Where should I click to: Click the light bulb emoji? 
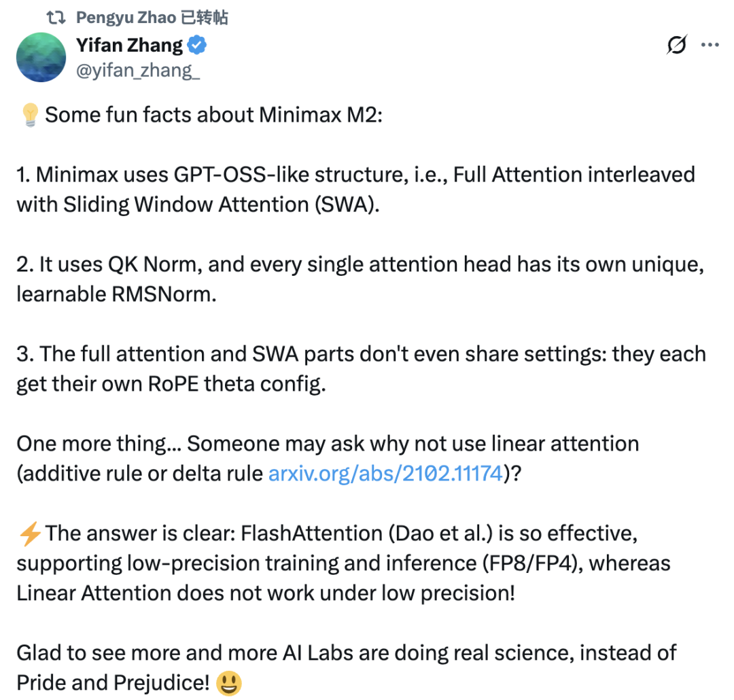[x=29, y=115]
